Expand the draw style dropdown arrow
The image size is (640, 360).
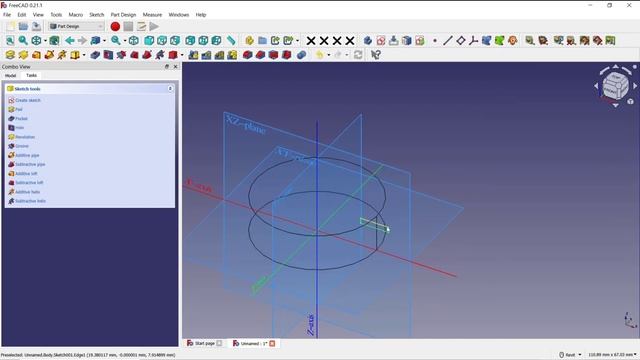45,40
